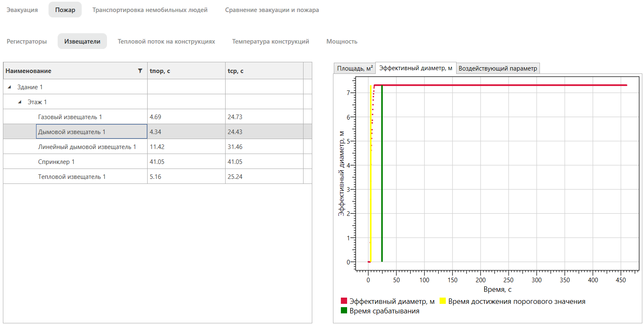Click the tср value 24.43 cell
The height and width of the screenshot is (325, 644).
pyautogui.click(x=264, y=132)
